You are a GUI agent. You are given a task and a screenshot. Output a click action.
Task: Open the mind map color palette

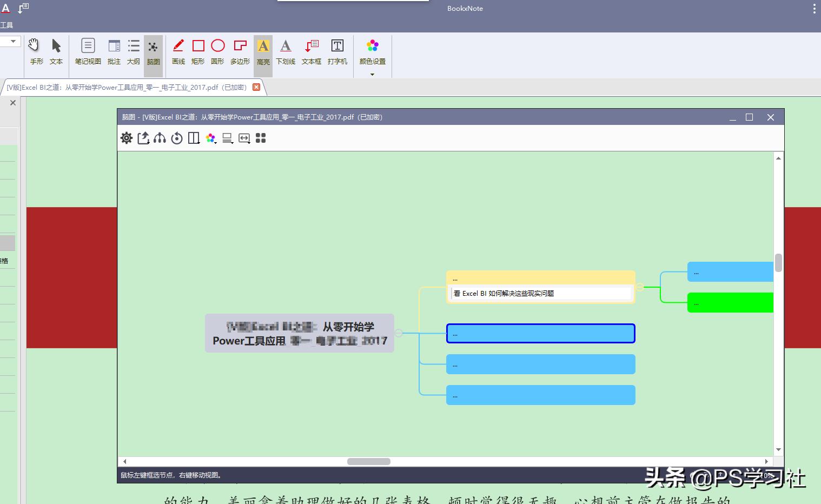211,138
